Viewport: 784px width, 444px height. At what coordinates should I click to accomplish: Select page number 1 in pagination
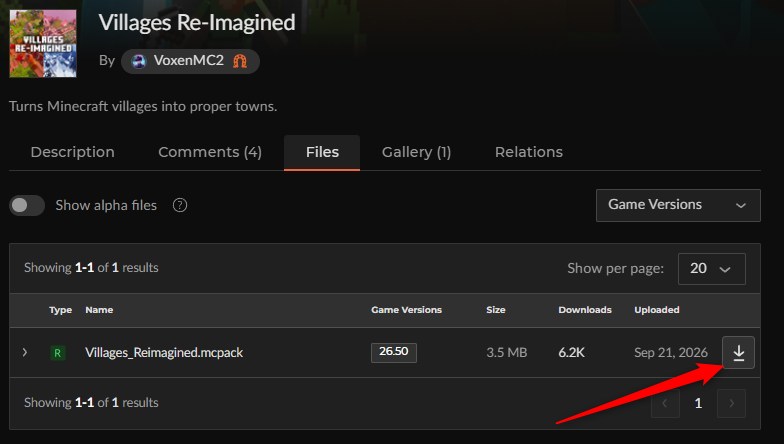tap(698, 403)
